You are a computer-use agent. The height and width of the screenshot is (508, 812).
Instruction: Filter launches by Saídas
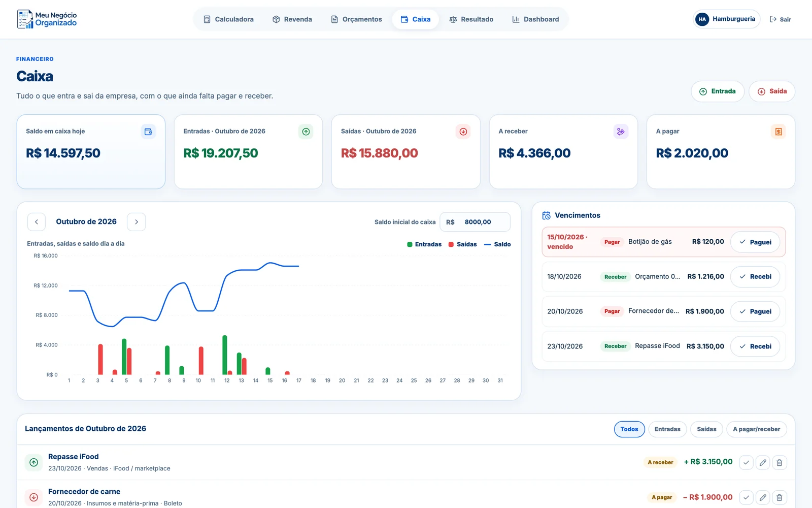[x=706, y=429]
